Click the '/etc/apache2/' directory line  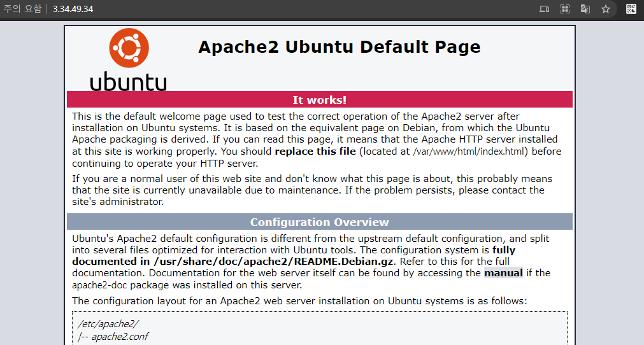pyautogui.click(x=108, y=323)
